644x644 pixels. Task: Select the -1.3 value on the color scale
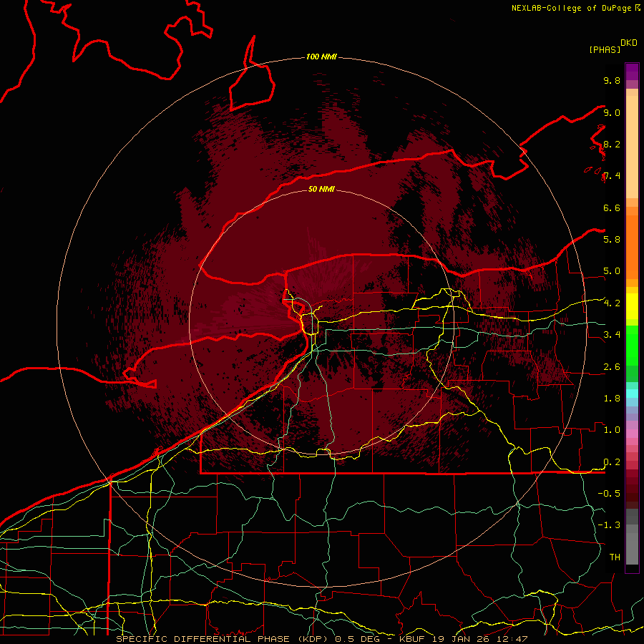coord(609,525)
